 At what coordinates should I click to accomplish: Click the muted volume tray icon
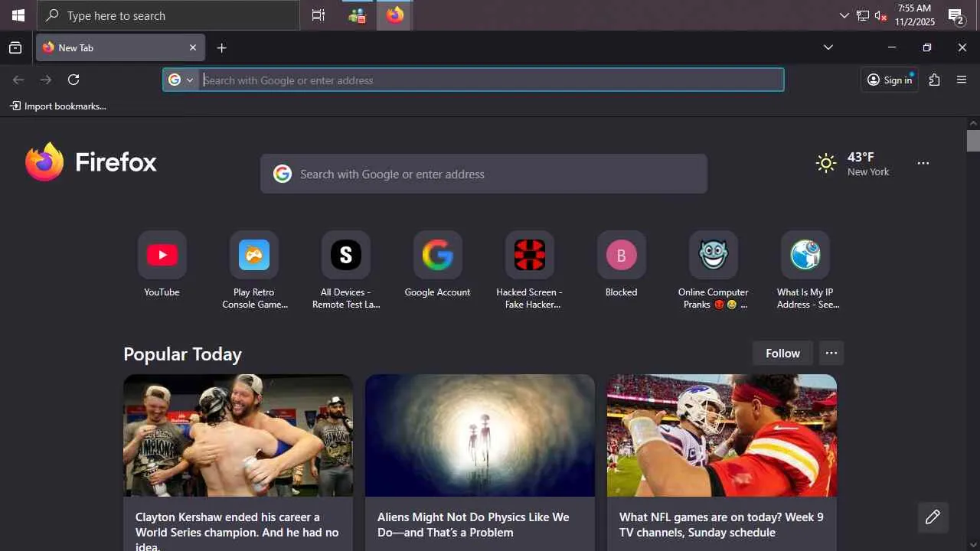click(880, 16)
